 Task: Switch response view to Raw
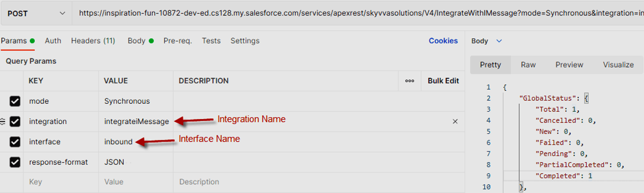click(528, 65)
